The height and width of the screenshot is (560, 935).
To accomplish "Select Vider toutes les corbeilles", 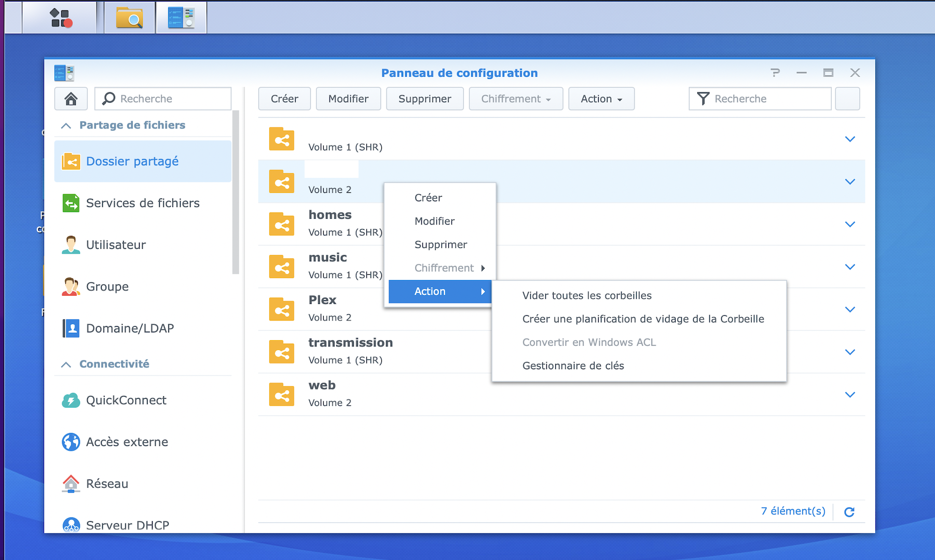I will [x=639, y=296].
